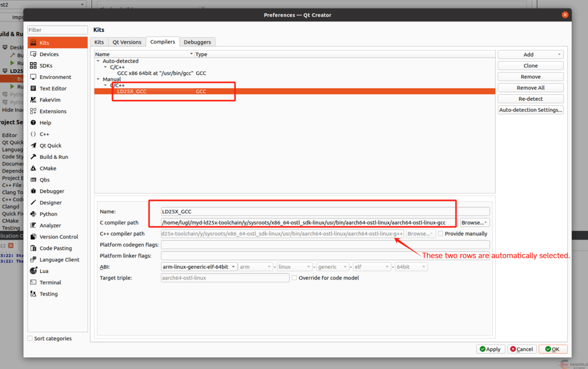The height and width of the screenshot is (369, 588).
Task: Open the Build & Run category icon
Action: click(x=33, y=157)
